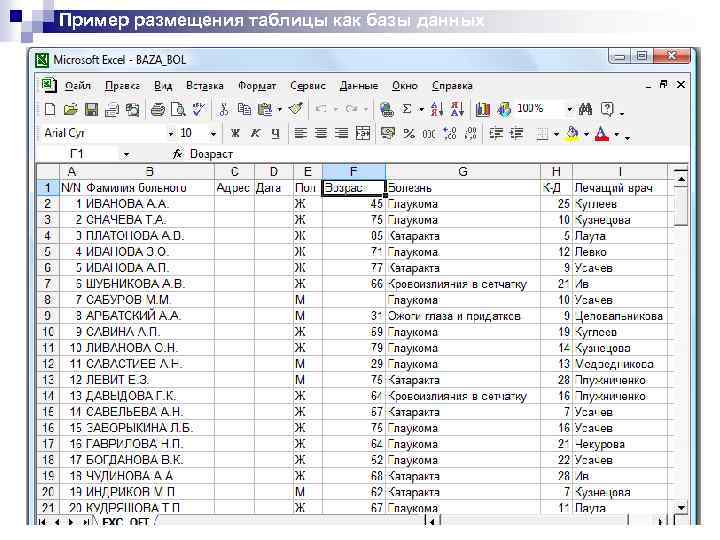Open a file with folder icon

click(x=70, y=109)
